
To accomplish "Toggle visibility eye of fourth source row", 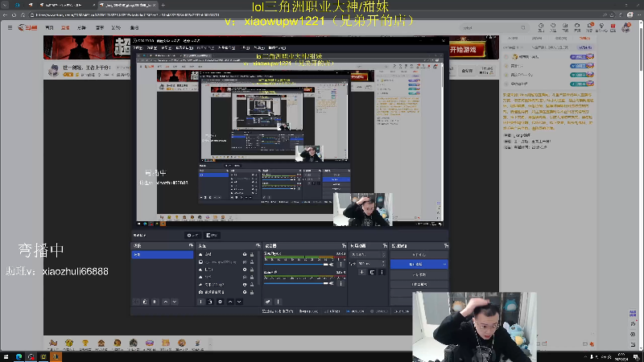I will 245,277.
